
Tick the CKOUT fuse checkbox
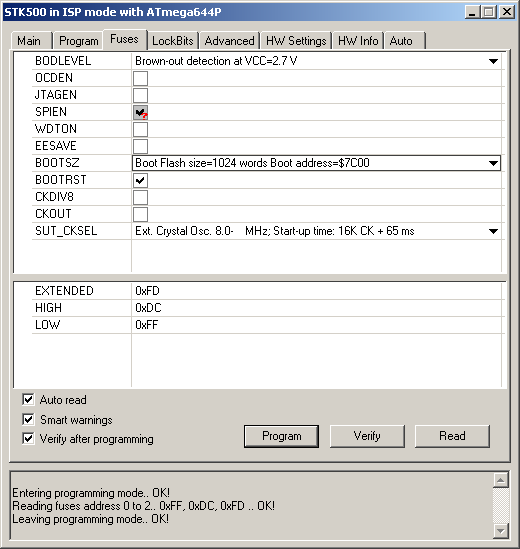tap(140, 214)
